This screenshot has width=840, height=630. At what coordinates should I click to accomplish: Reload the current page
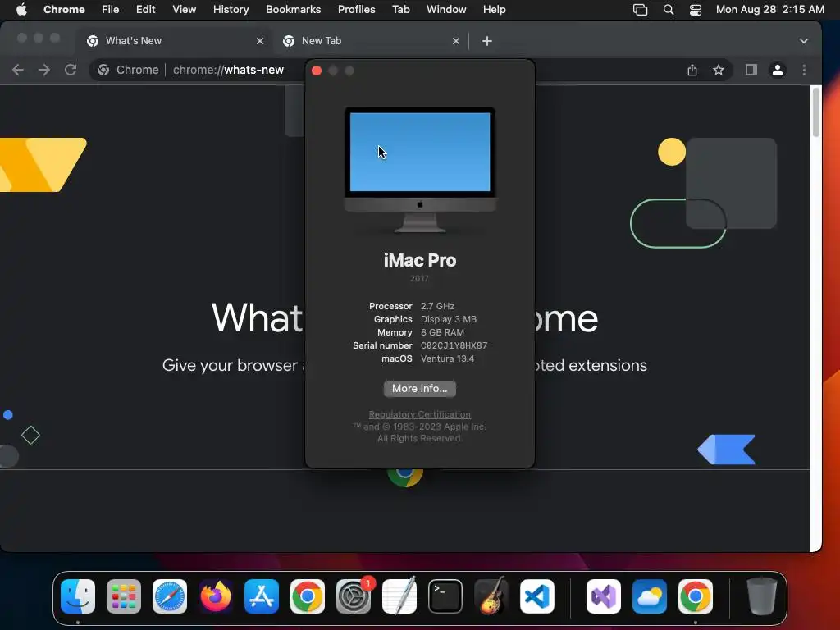[x=71, y=70]
